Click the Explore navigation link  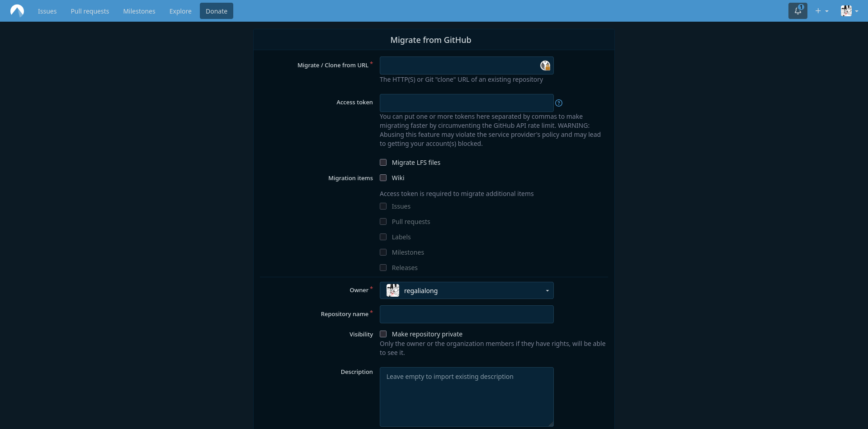(x=180, y=11)
